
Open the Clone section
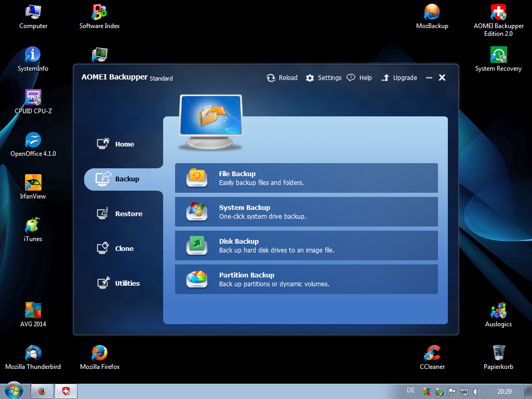point(115,249)
